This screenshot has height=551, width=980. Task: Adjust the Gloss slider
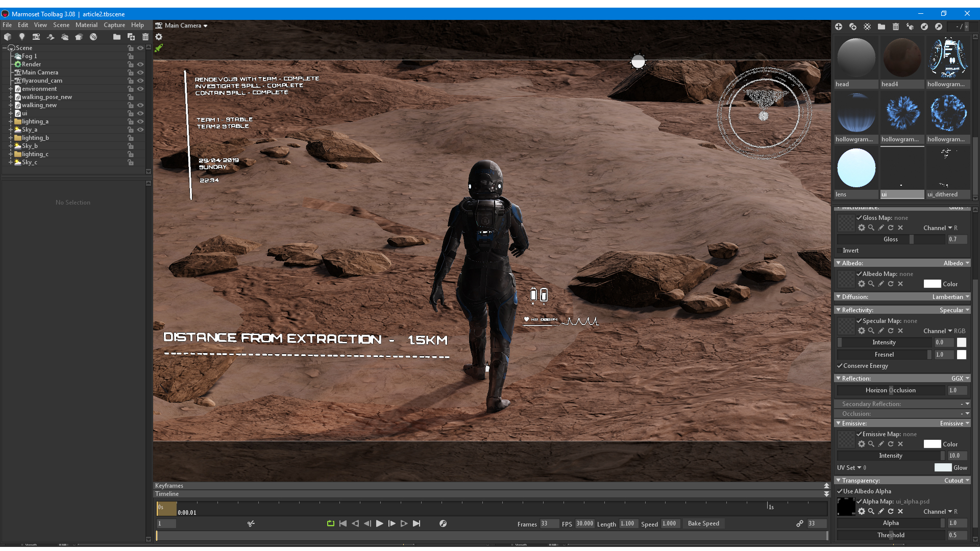pos(891,239)
